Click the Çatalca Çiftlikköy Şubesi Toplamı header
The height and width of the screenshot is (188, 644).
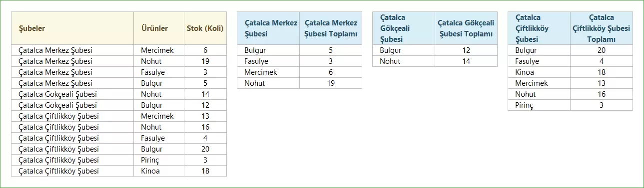click(602, 28)
